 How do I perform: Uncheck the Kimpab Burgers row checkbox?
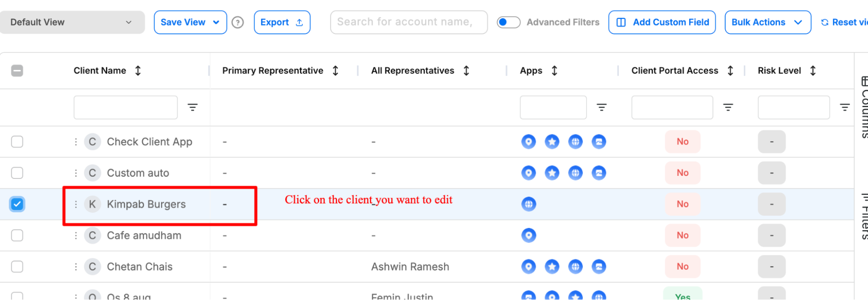17,204
